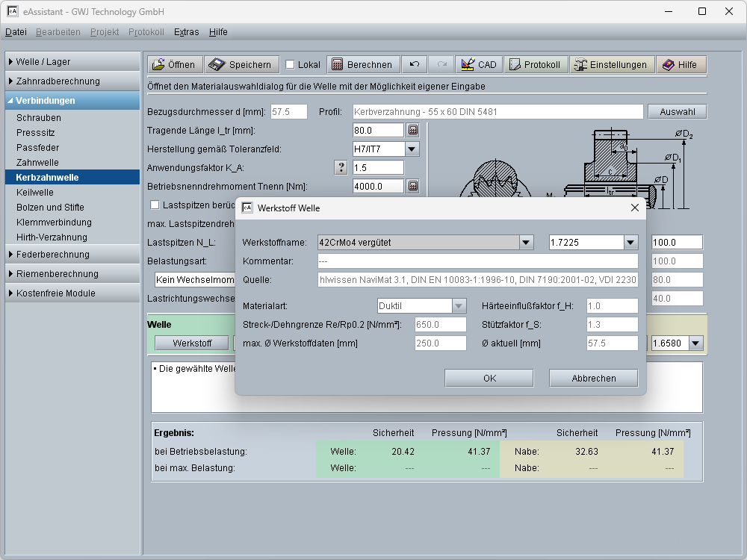The width and height of the screenshot is (747, 560).
Task: Open calculator beside Tragende Länge field
Action: (412, 130)
